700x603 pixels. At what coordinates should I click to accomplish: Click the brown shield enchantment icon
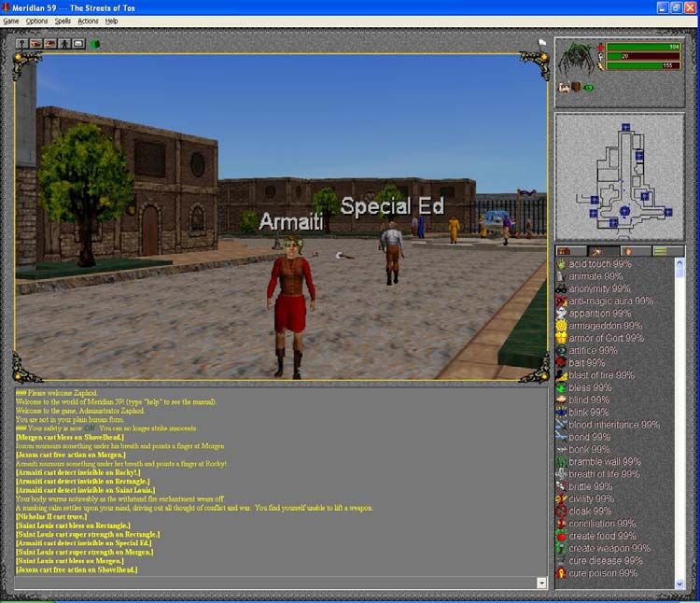click(x=577, y=87)
